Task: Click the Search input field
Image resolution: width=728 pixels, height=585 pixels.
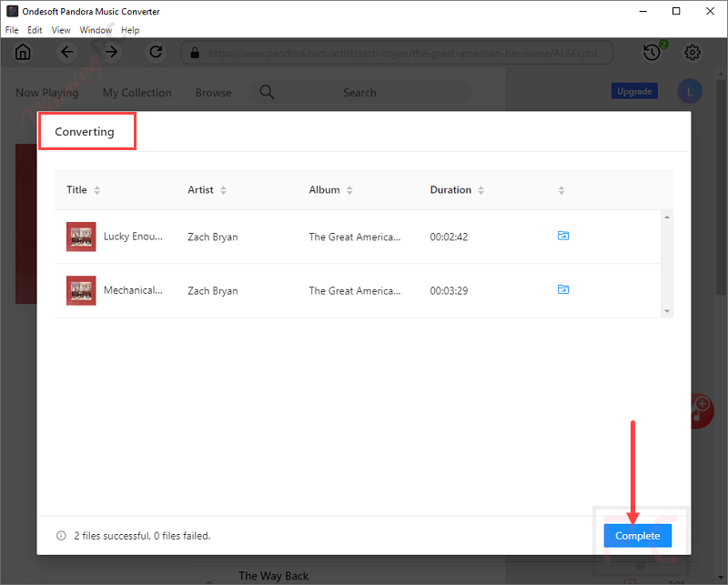Action: click(361, 93)
